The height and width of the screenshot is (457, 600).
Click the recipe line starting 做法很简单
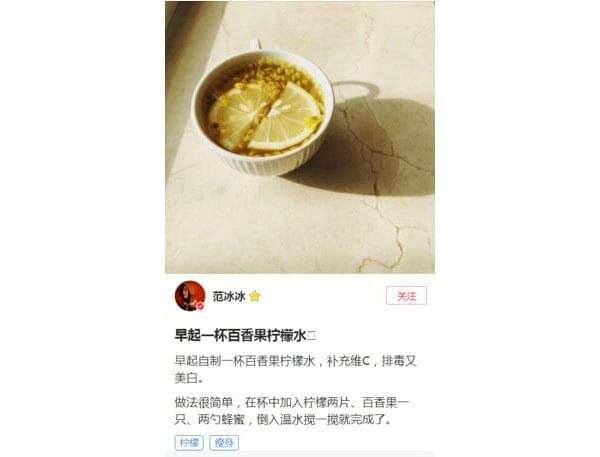point(292,403)
